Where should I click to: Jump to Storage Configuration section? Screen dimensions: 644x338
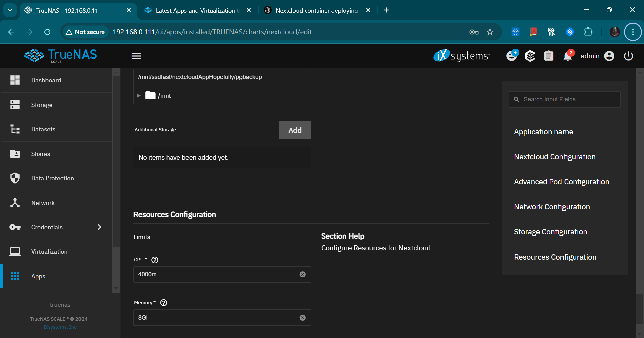click(550, 232)
